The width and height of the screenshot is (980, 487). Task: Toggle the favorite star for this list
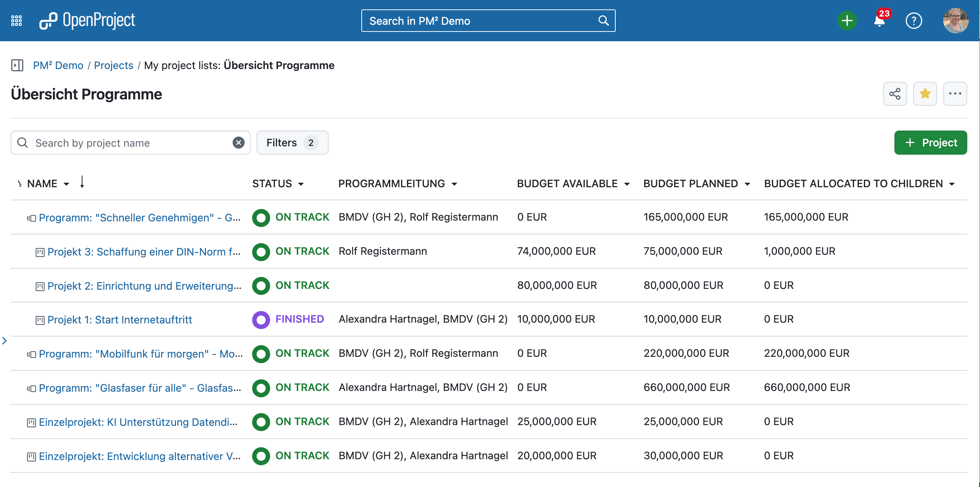click(924, 94)
